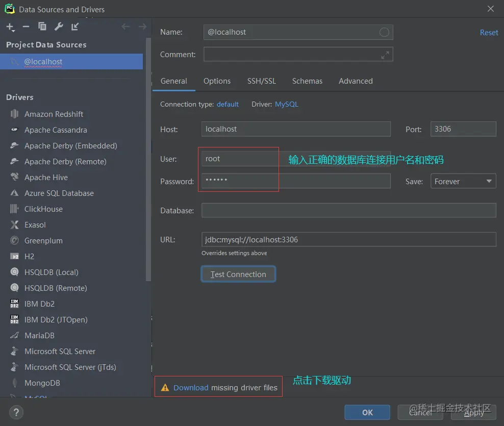Click the Reset link
The width and height of the screenshot is (504, 426).
click(489, 33)
